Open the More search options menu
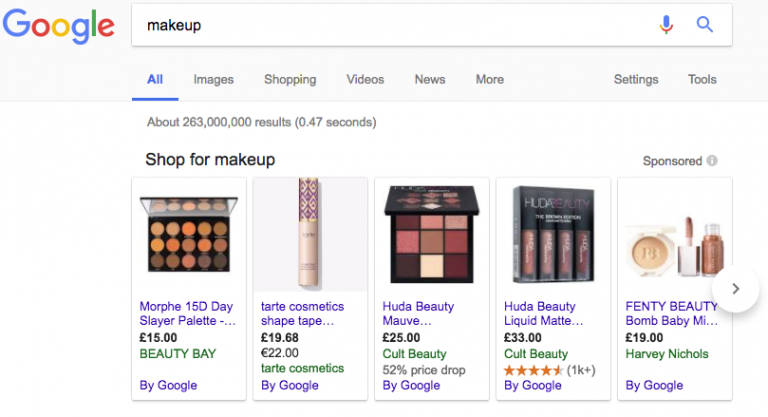Image resolution: width=768 pixels, height=417 pixels. [x=489, y=80]
